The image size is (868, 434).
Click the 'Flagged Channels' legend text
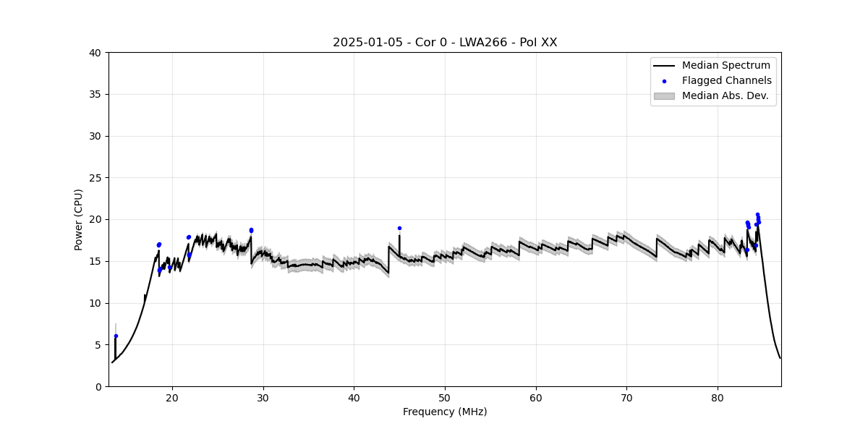(726, 81)
